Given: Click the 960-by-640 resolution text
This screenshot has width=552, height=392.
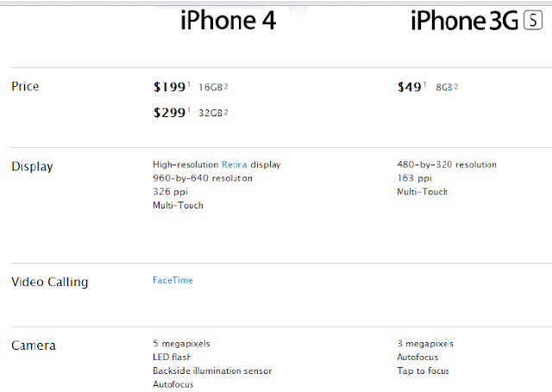Looking at the screenshot, I should coord(203,178).
